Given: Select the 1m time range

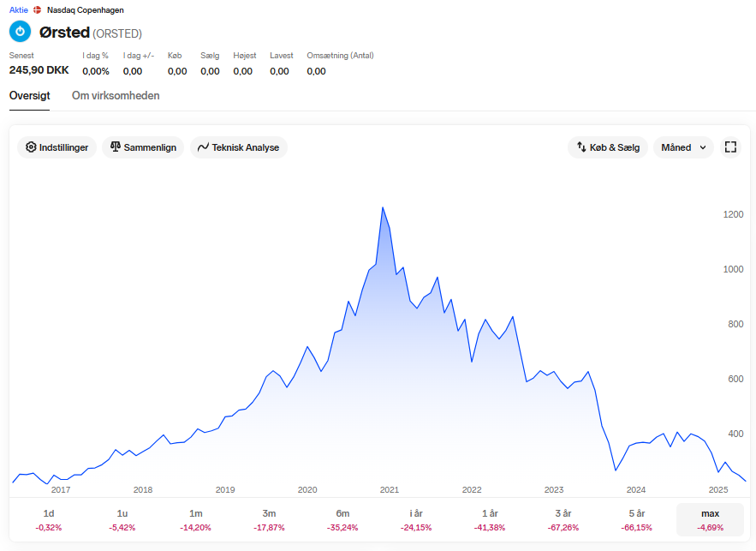Looking at the screenshot, I should 196,519.
